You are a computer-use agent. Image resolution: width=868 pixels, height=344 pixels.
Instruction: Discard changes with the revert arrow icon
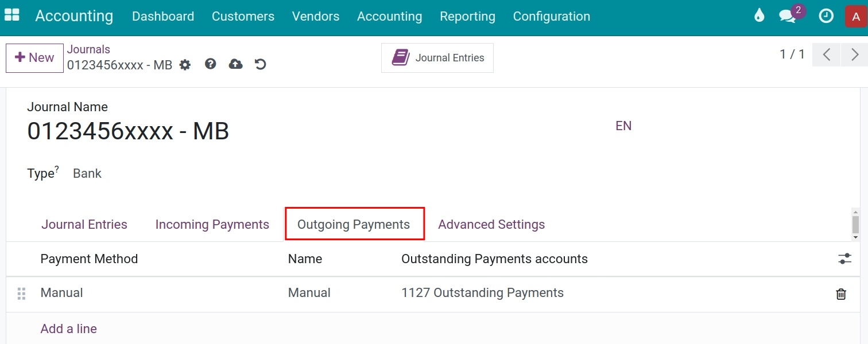tap(260, 64)
